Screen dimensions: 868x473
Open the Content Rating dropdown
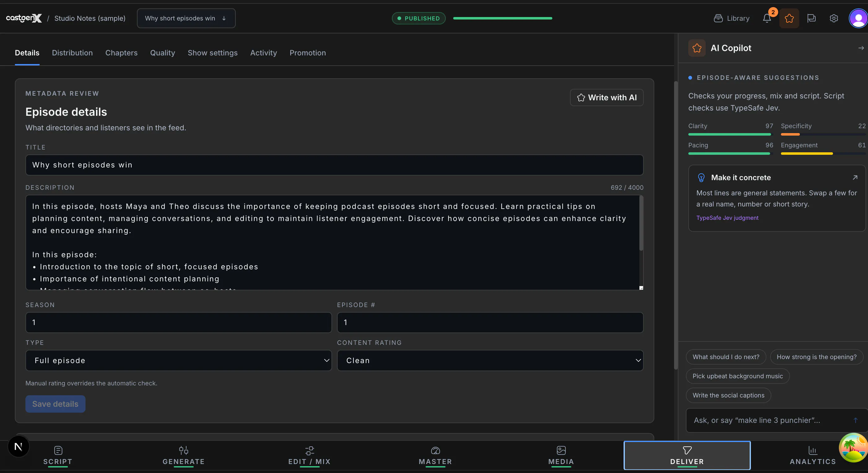tap(490, 361)
